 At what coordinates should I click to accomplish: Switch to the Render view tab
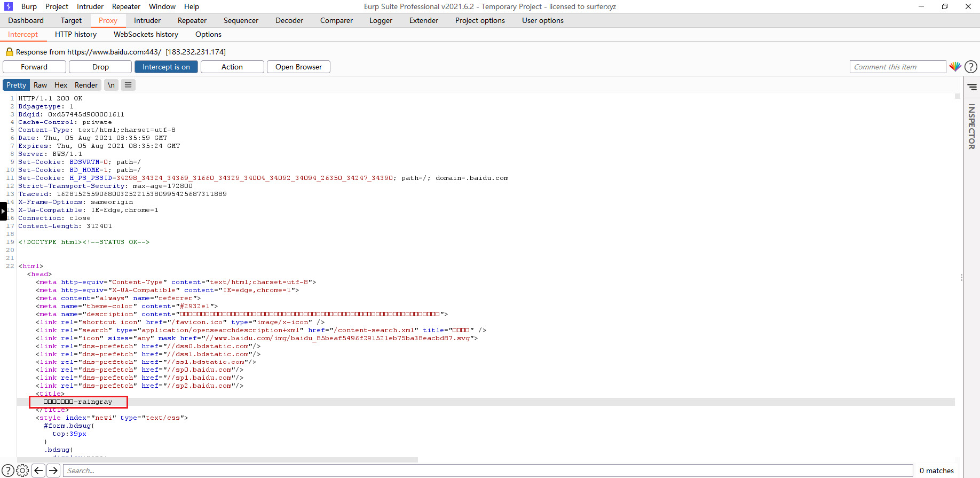click(86, 85)
